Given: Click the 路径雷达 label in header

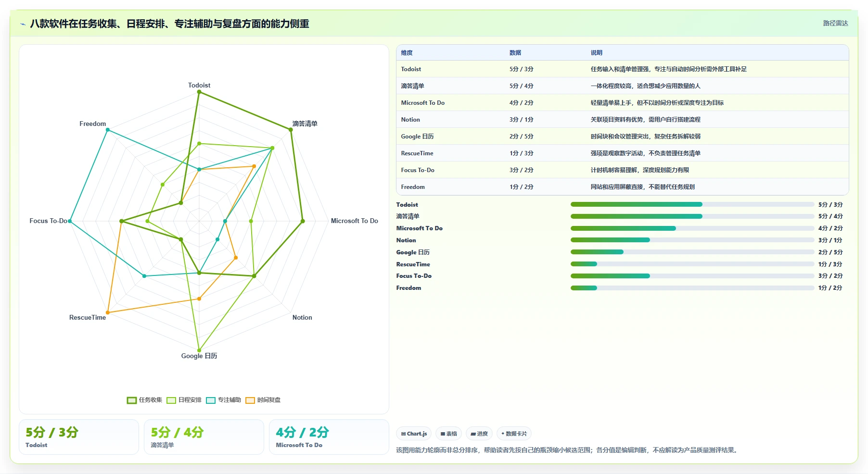Looking at the screenshot, I should [x=835, y=23].
